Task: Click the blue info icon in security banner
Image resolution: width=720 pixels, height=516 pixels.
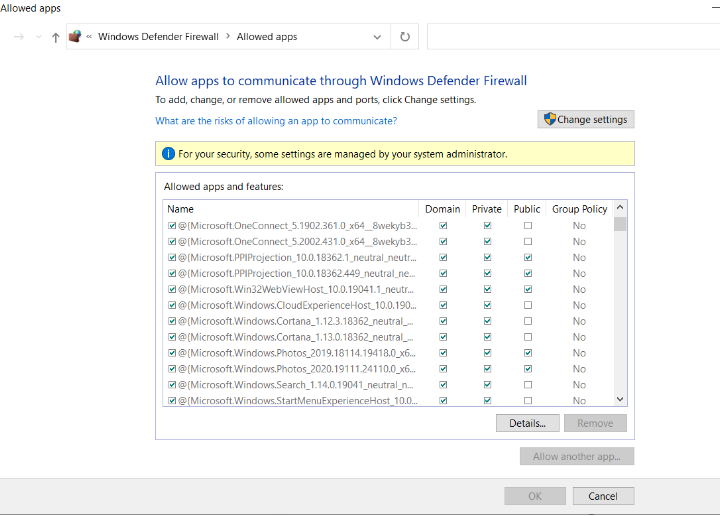Action: (168, 154)
